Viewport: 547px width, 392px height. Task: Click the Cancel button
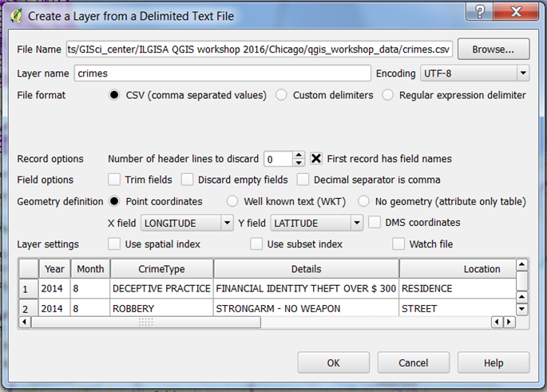(414, 362)
